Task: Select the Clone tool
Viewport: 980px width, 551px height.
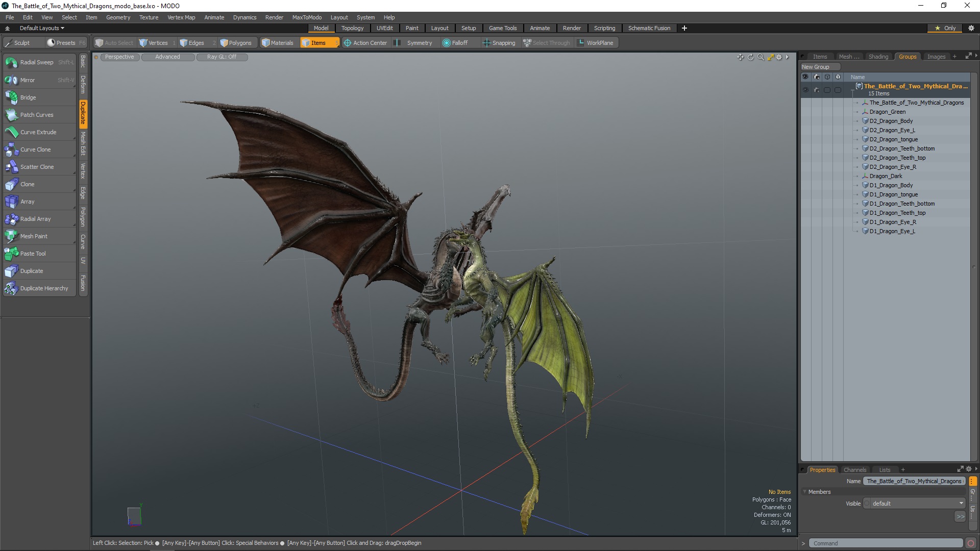Action: (39, 184)
